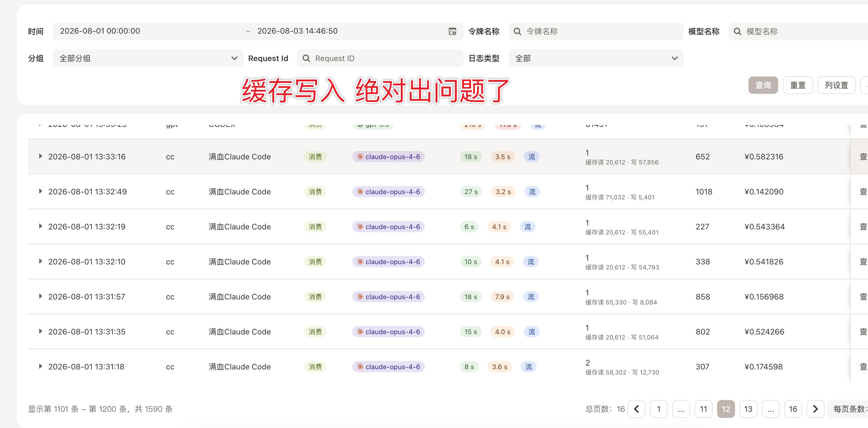Click the 6 s duration badge
The image size is (868, 428).
point(469,227)
